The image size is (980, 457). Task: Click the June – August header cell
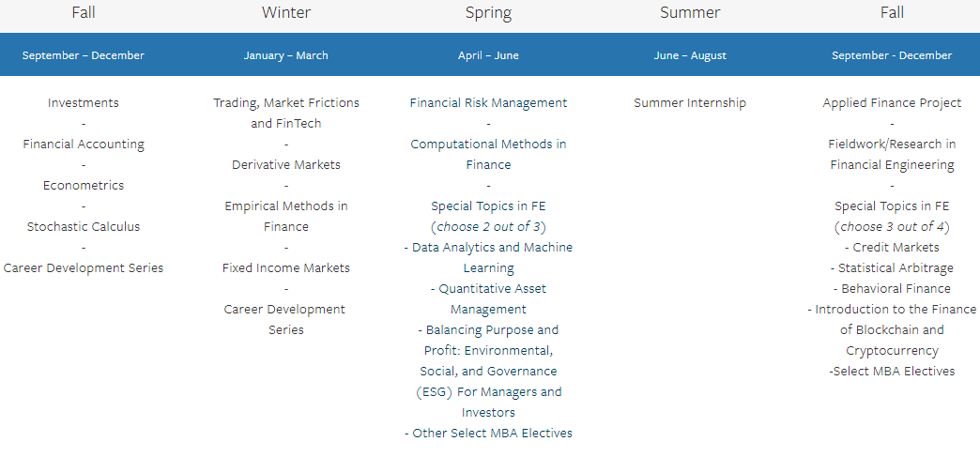[x=690, y=55]
